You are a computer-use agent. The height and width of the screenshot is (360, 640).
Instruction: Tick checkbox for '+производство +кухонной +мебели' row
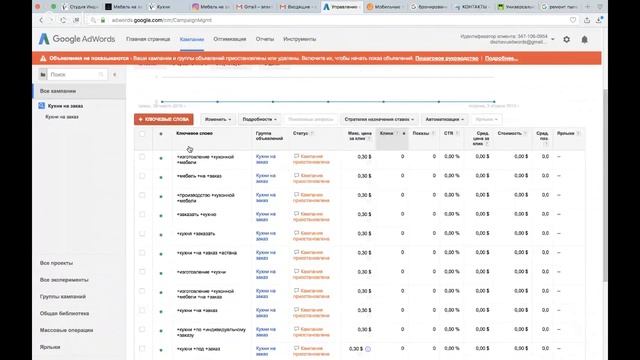tap(142, 195)
